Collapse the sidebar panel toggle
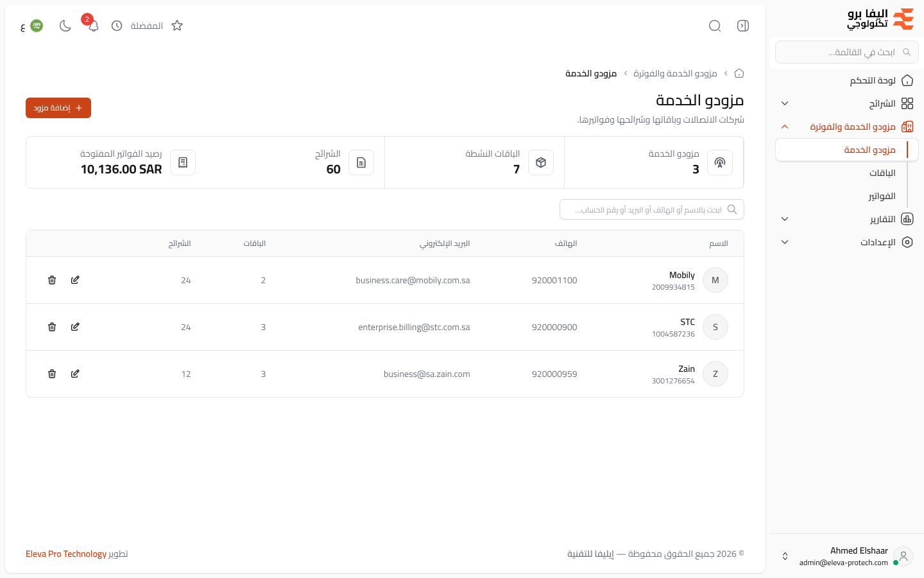The height and width of the screenshot is (578, 924). pyautogui.click(x=743, y=26)
